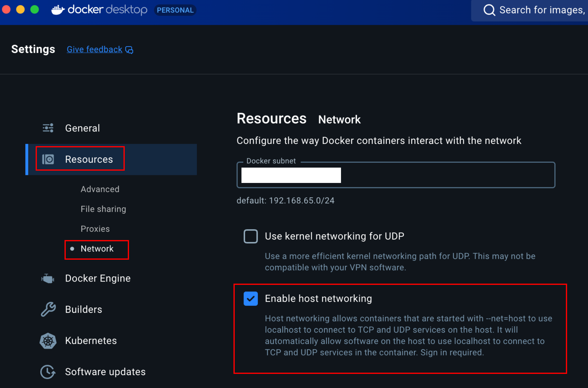Click the Enable host networking label

[x=318, y=298]
